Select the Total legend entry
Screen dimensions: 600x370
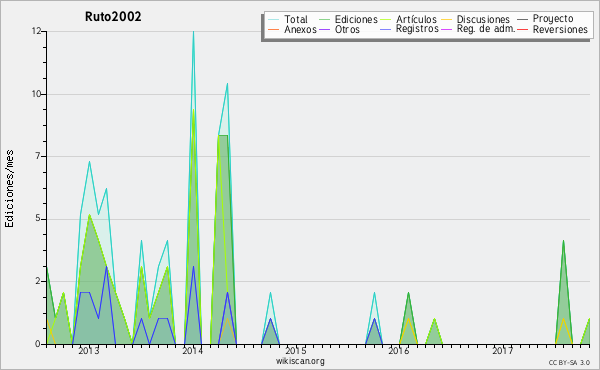point(296,19)
